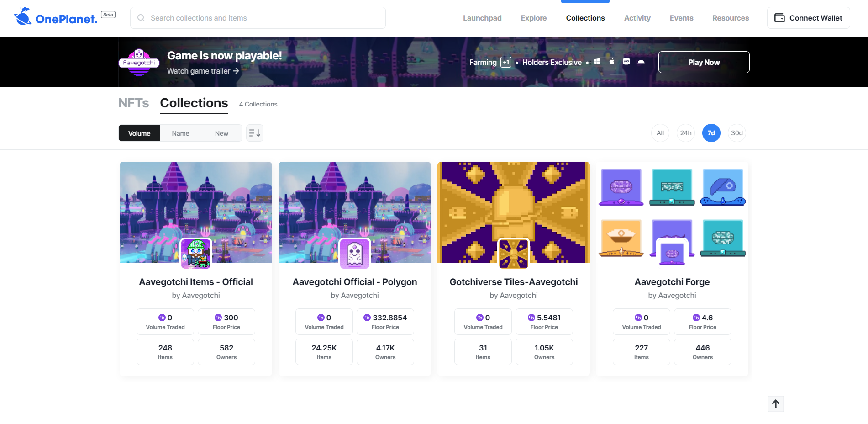Click the Android platform icon
The width and height of the screenshot is (868, 424).
tap(641, 61)
